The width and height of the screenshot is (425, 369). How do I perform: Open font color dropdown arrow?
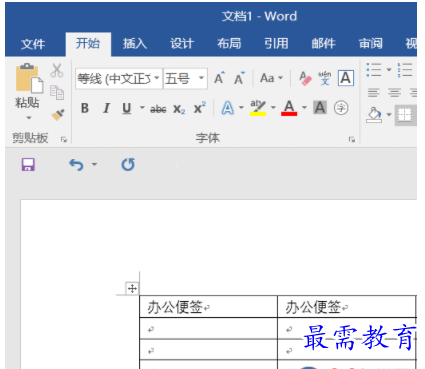[304, 108]
